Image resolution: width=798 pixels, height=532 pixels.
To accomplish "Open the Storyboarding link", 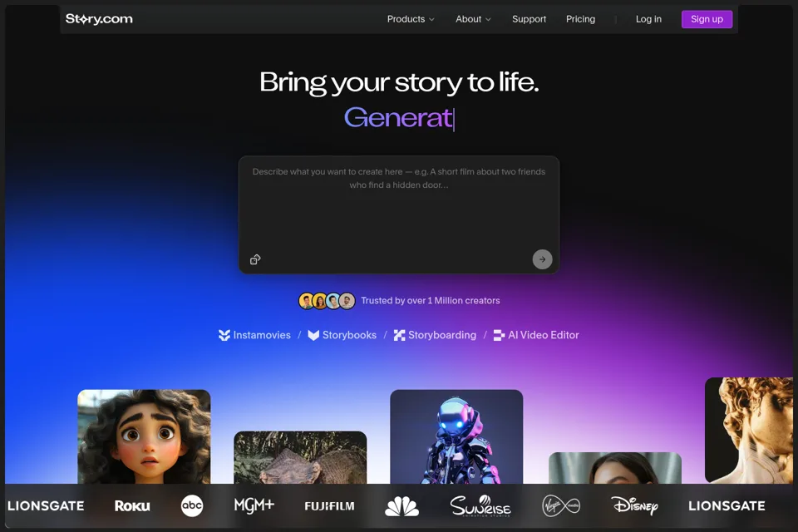I will pyautogui.click(x=435, y=335).
